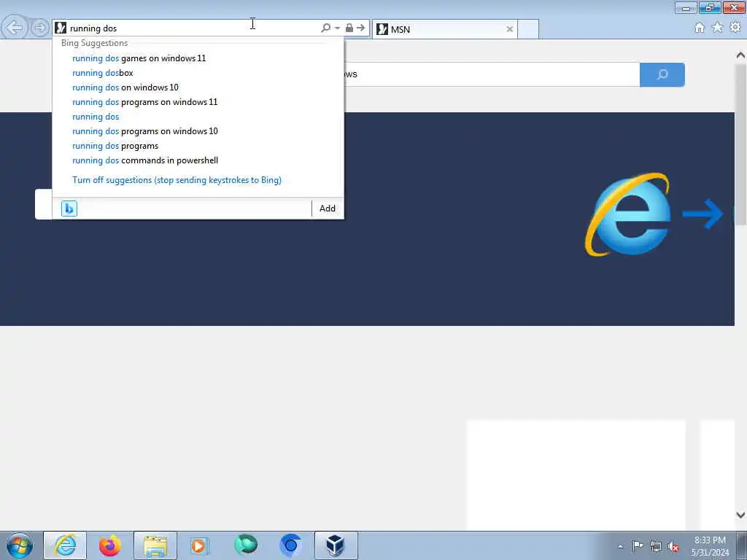
Task: Select suggestion running dos programs on windows 11
Action: pos(145,102)
